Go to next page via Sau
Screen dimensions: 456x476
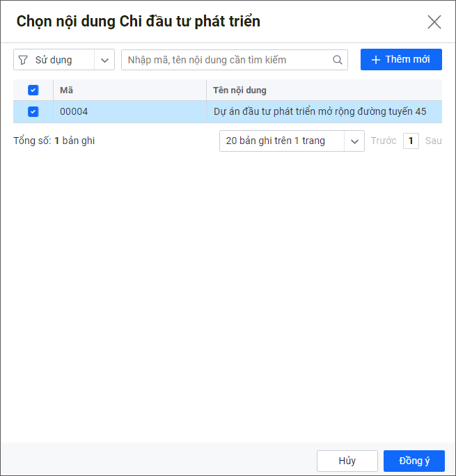click(x=433, y=141)
